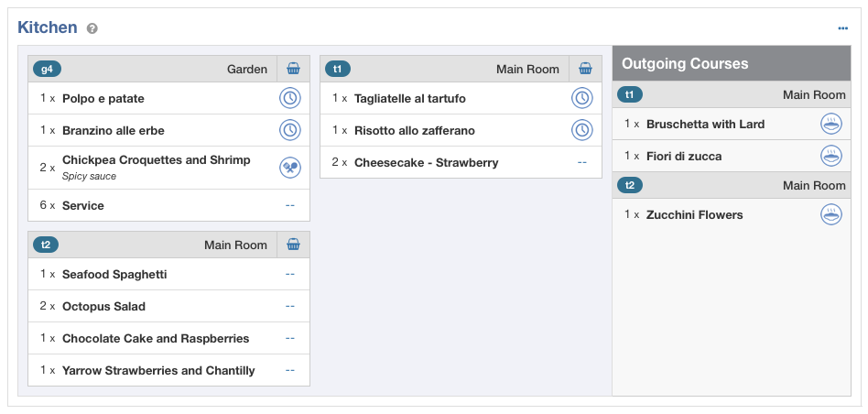Click the help icon beside Kitchen title
This screenshot has width=868, height=414.
click(x=92, y=28)
